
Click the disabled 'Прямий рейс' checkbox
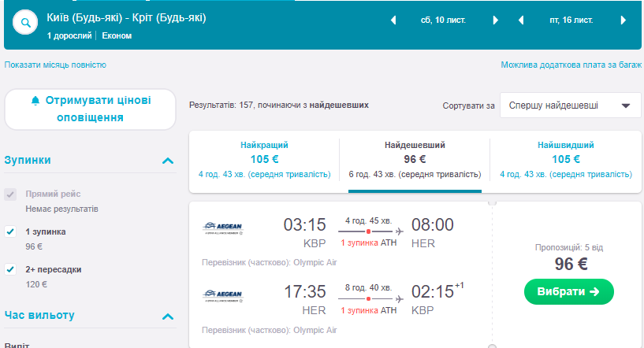(x=10, y=194)
